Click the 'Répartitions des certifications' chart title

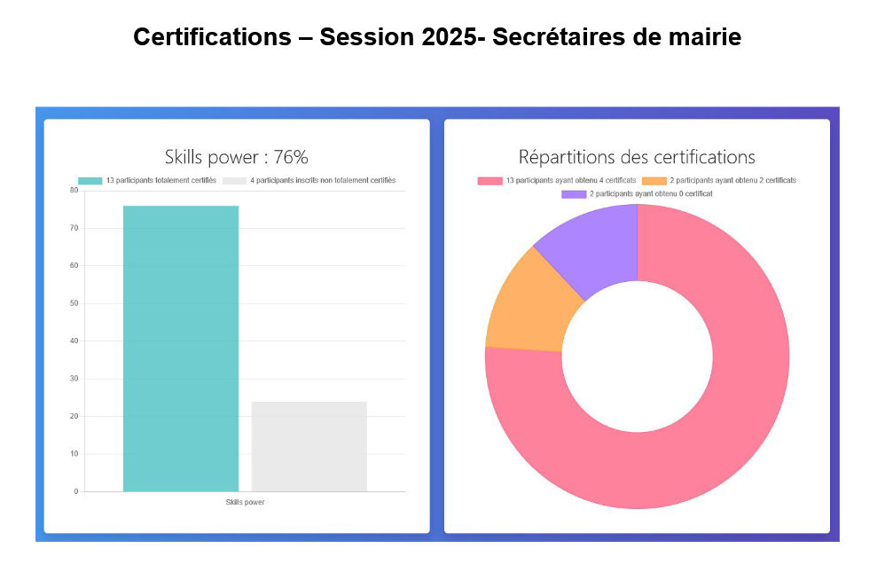(637, 158)
